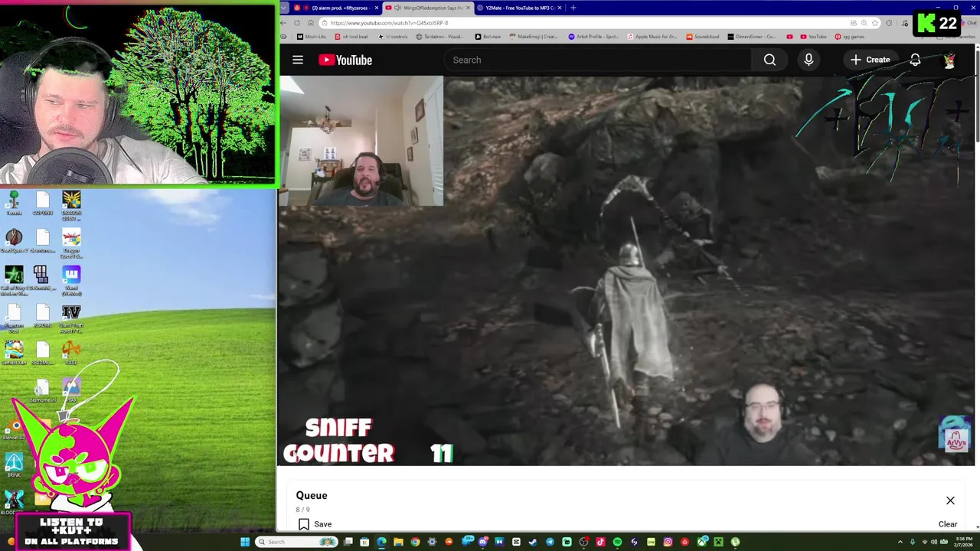Open the igg games bookmark

point(849,37)
